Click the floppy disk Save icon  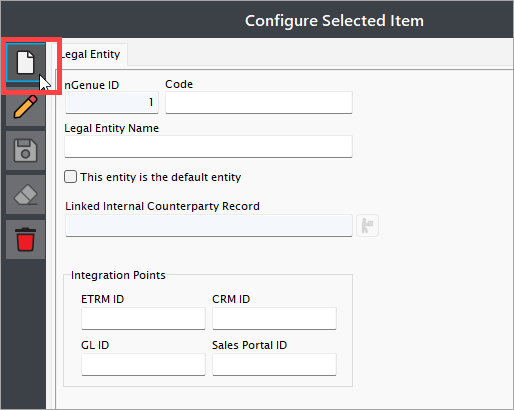pyautogui.click(x=26, y=151)
